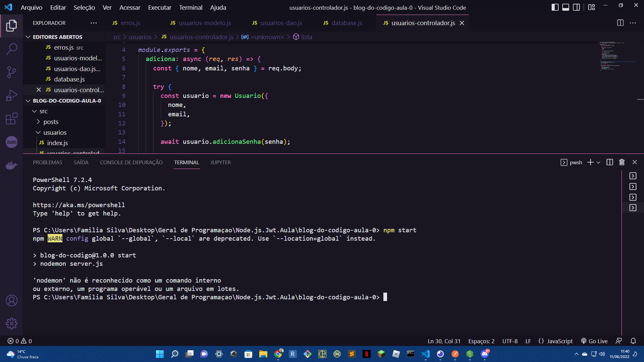644x362 pixels.
Task: Switch to the JUPYTER panel tab
Action: 220,162
